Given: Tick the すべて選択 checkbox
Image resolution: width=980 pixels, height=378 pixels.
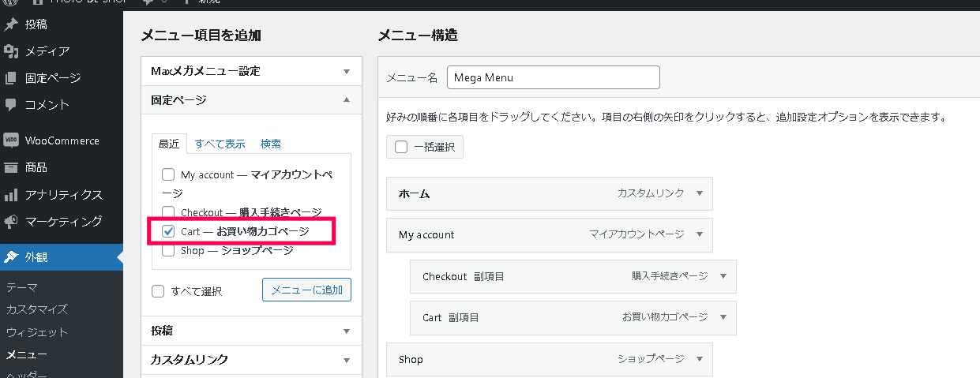Looking at the screenshot, I should click(x=159, y=291).
